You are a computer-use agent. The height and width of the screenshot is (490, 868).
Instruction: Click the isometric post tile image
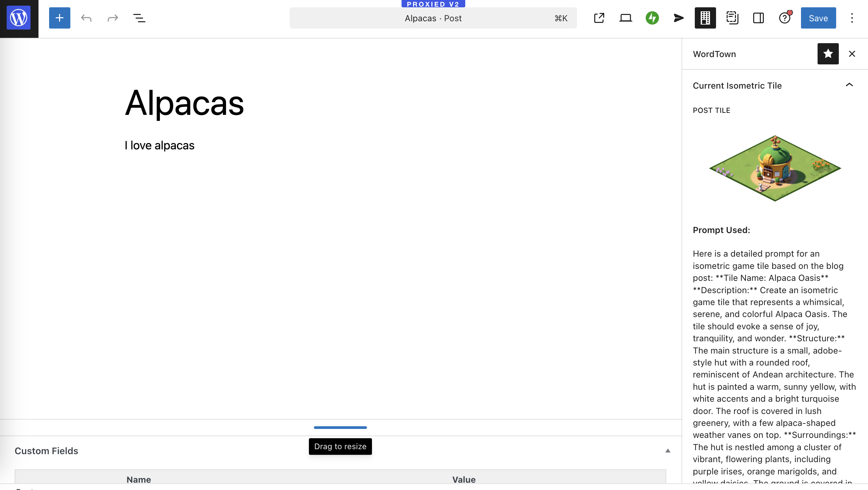click(775, 168)
